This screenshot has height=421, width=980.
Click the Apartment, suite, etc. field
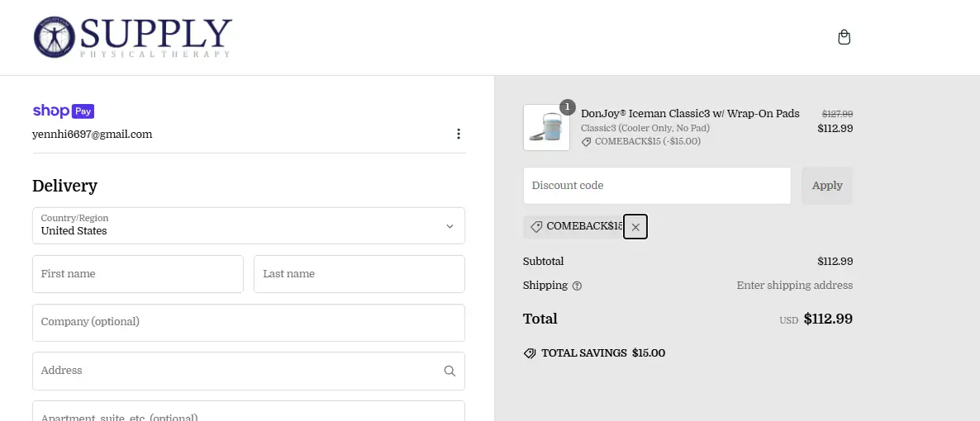248,413
